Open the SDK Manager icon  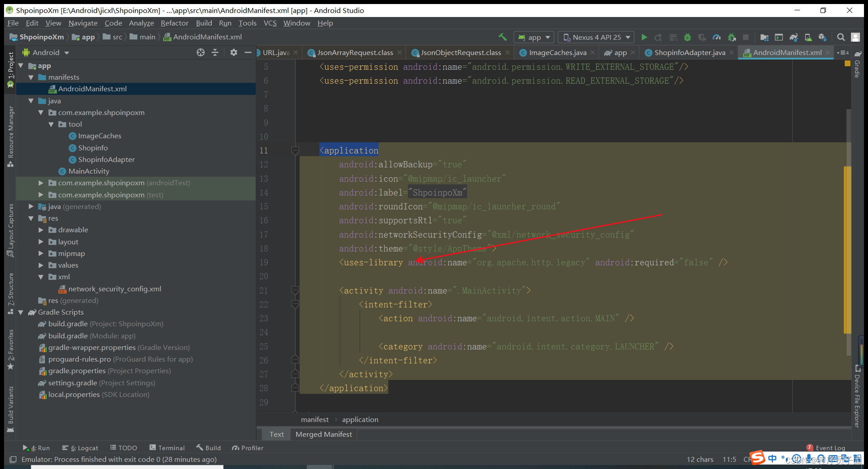[x=823, y=37]
